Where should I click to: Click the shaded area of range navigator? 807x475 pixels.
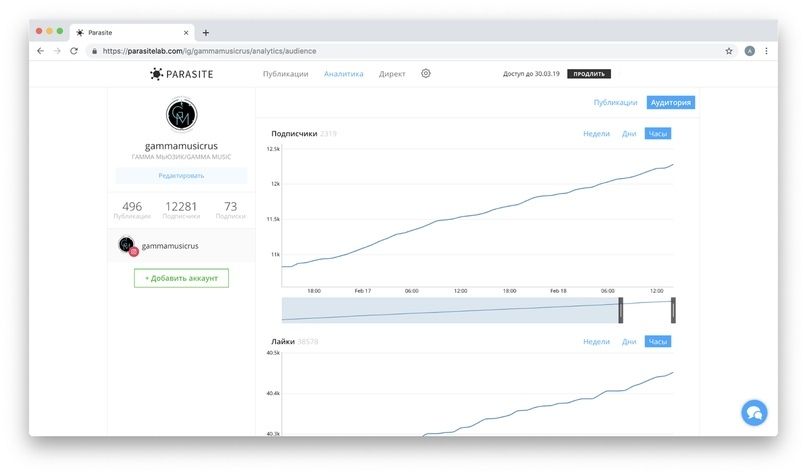[450, 310]
